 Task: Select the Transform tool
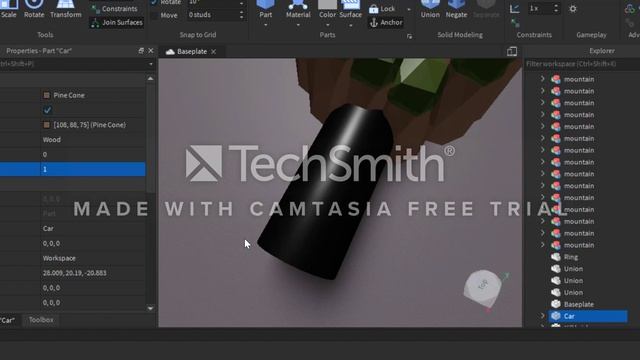point(66,9)
